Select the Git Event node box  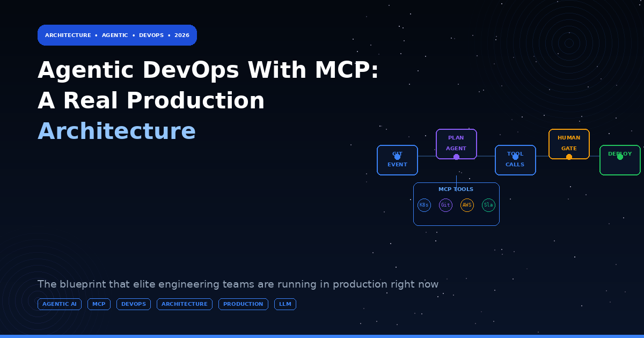tap(397, 160)
